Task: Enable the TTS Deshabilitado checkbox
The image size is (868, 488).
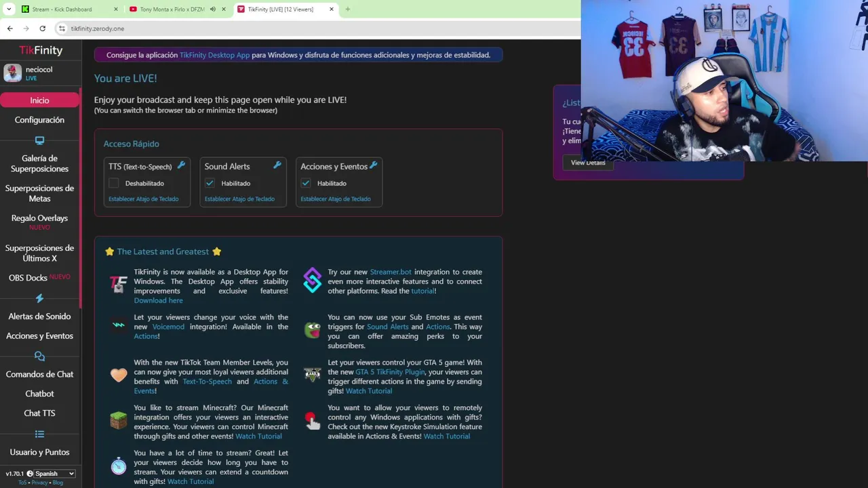Action: 114,183
